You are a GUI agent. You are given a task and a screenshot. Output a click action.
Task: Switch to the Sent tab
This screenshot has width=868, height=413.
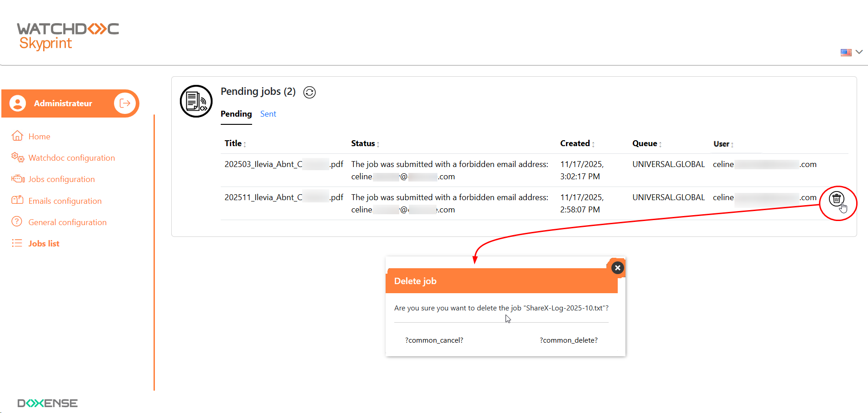pos(268,114)
